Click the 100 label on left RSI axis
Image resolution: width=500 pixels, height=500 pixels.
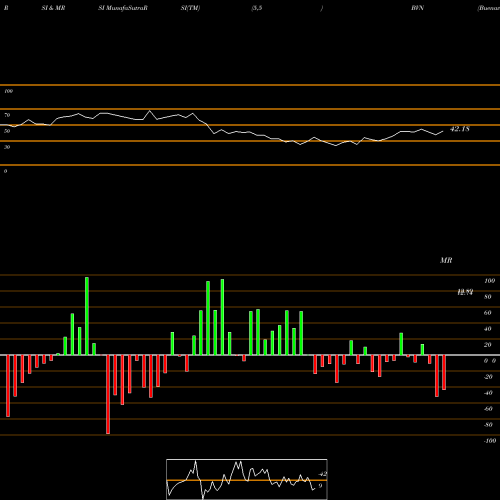[8, 91]
